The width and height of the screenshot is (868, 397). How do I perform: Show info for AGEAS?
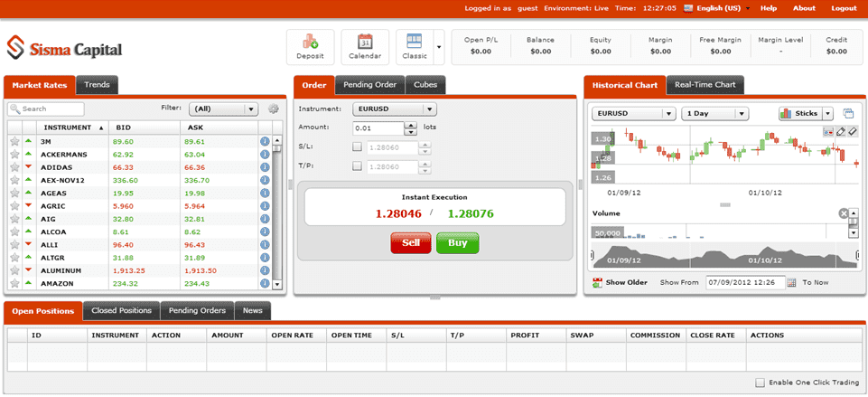coord(265,193)
